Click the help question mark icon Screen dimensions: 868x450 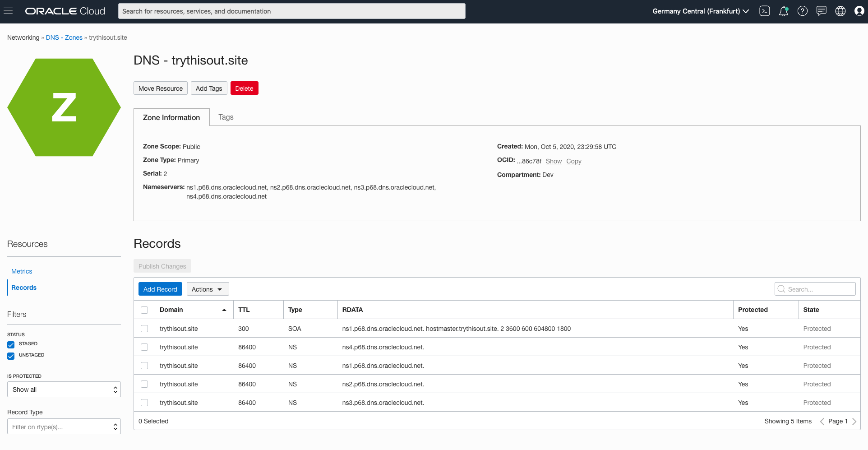[802, 11]
